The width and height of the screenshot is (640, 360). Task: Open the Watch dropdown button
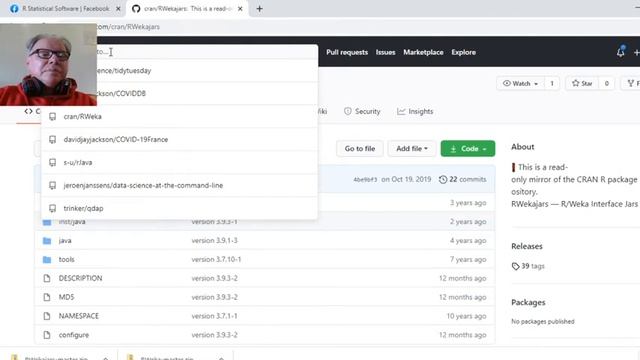[520, 83]
